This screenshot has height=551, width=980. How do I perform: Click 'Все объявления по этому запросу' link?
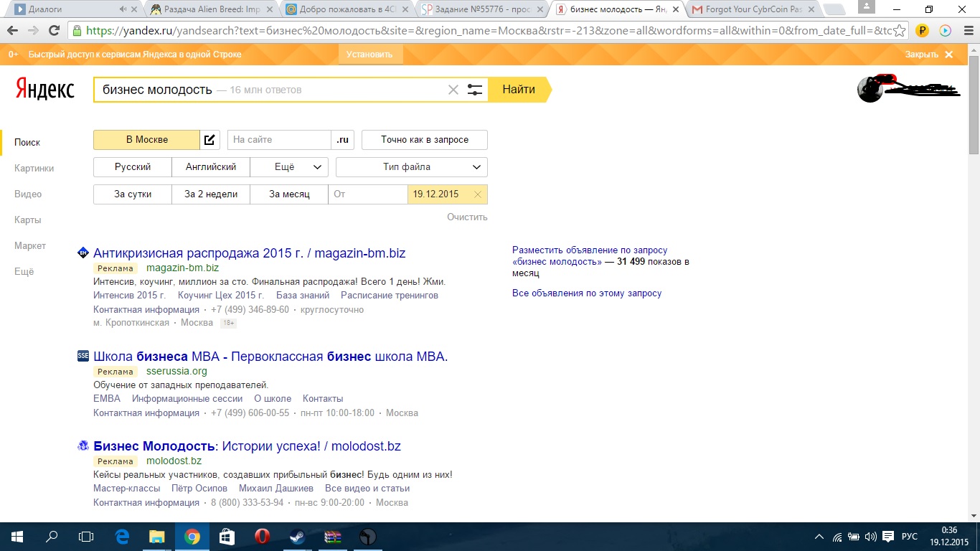(587, 293)
